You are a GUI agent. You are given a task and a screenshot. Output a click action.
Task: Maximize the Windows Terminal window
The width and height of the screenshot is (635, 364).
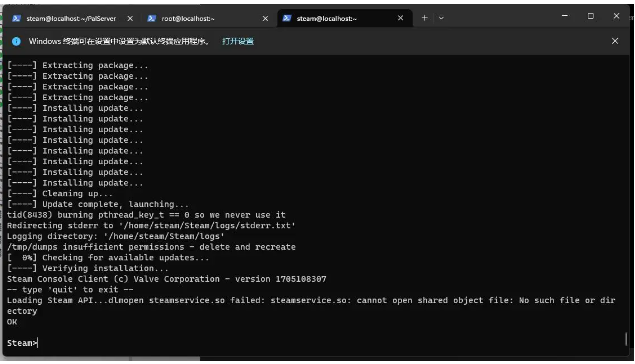pyautogui.click(x=591, y=16)
